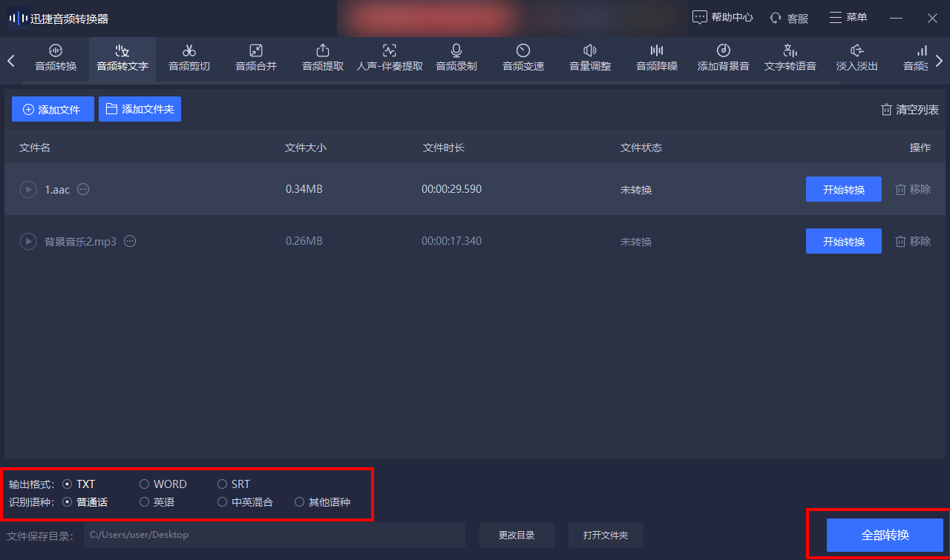Click the 文件时长 column header
Image resolution: width=950 pixels, height=560 pixels.
pyautogui.click(x=444, y=148)
